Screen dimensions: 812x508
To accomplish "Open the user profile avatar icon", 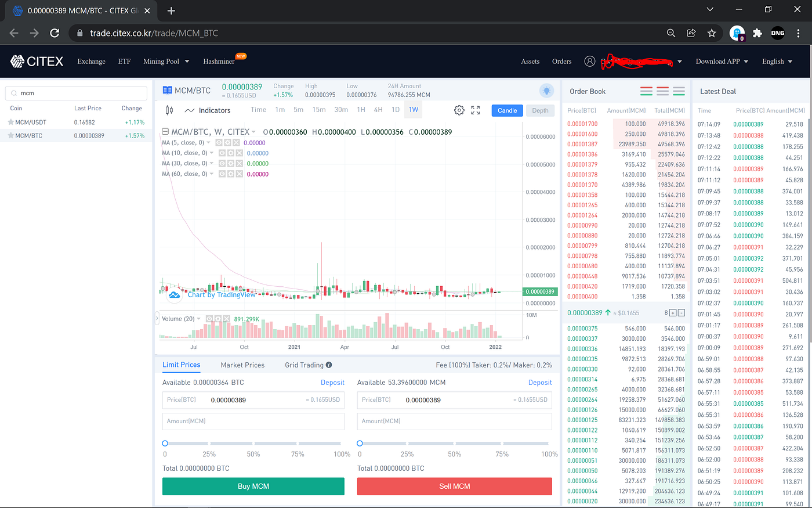I will [590, 62].
